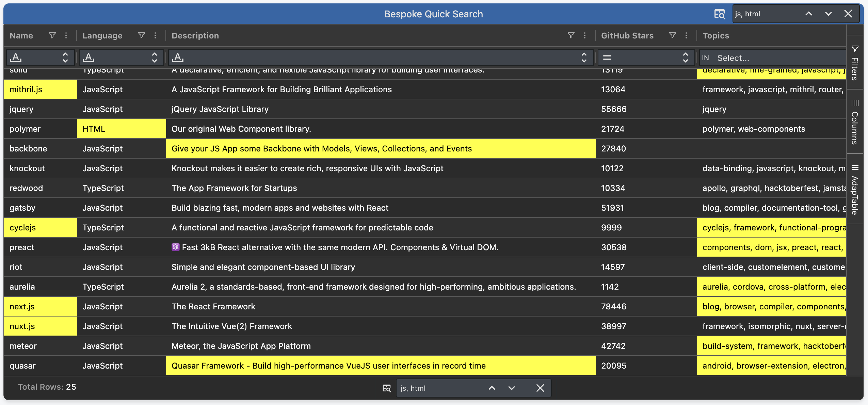Click the Language column filter icon
The image size is (868, 405).
tap(142, 35)
